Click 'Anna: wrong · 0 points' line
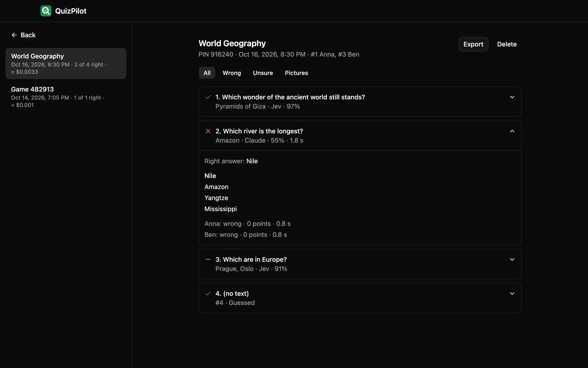This screenshot has height=368, width=588. (247, 224)
